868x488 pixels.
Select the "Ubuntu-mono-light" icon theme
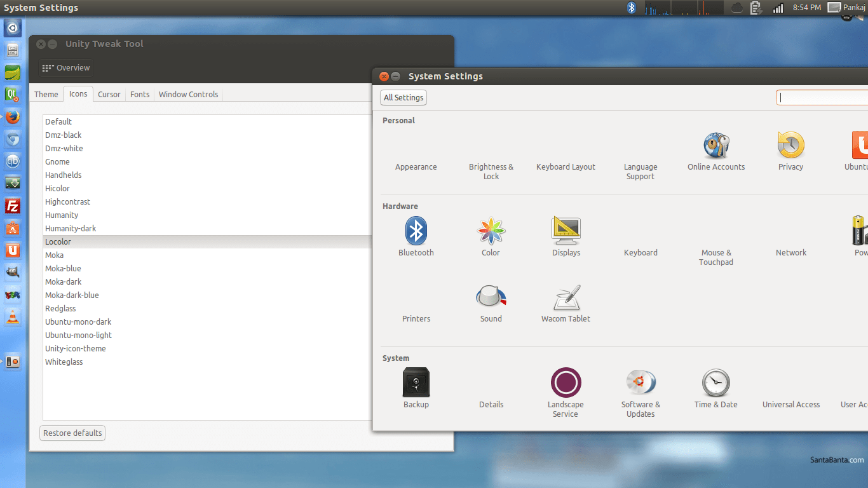[207, 335]
